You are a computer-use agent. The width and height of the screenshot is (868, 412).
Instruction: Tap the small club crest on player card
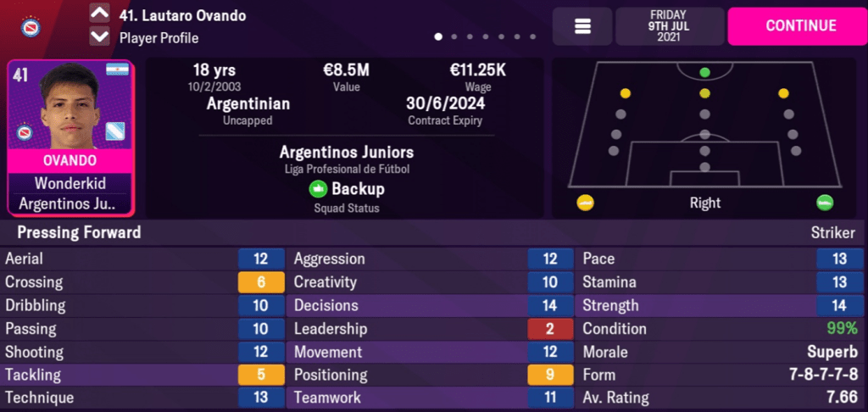tap(25, 132)
